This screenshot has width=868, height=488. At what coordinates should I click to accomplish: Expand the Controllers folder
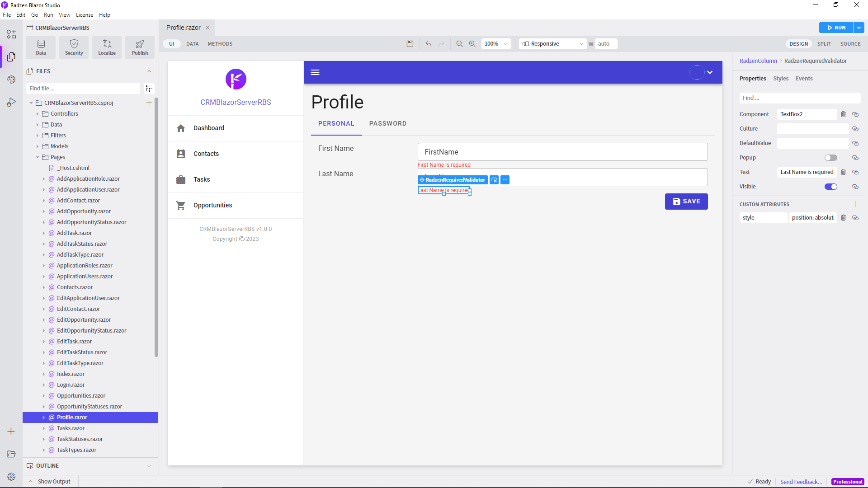tap(38, 114)
